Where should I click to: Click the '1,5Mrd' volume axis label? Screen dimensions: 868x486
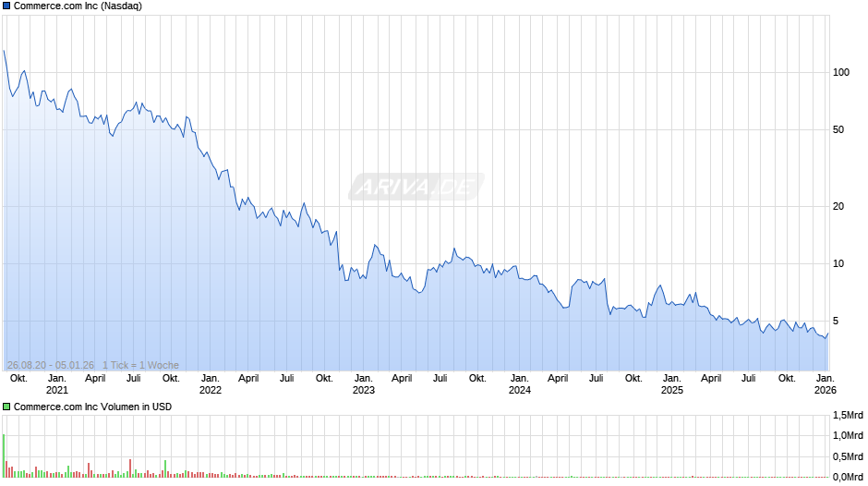click(848, 416)
